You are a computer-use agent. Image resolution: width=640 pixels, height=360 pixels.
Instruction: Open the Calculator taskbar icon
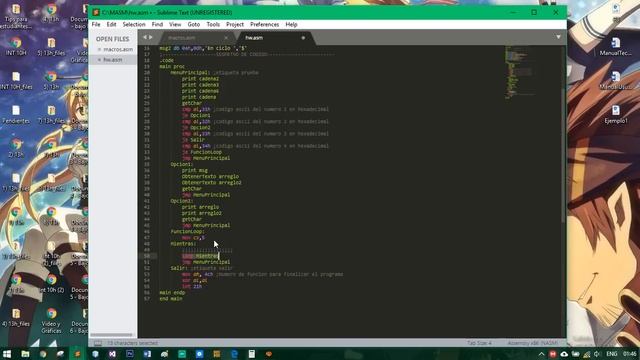251,354
